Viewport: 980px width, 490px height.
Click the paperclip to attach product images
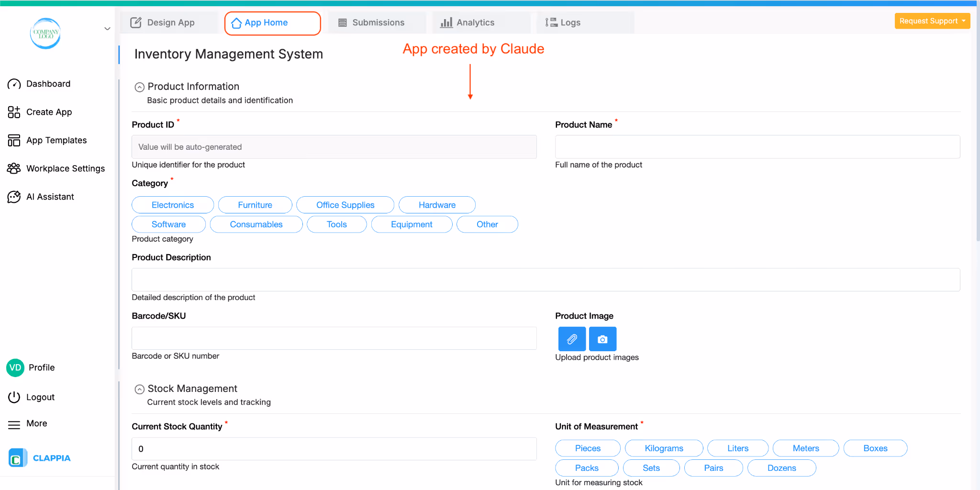click(x=571, y=339)
